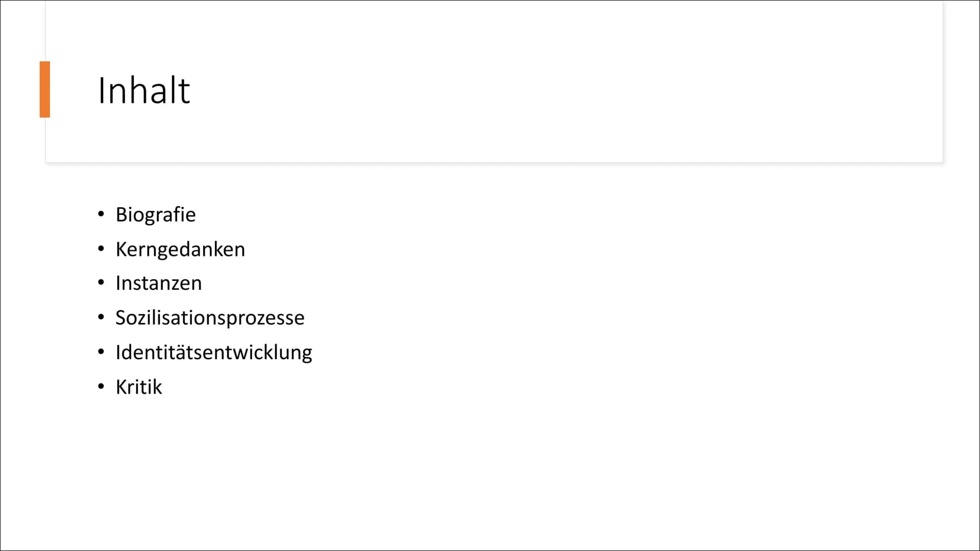Viewport: 980px width, 551px height.
Task: Click the letter I of Inhalt
Action: 101,91
